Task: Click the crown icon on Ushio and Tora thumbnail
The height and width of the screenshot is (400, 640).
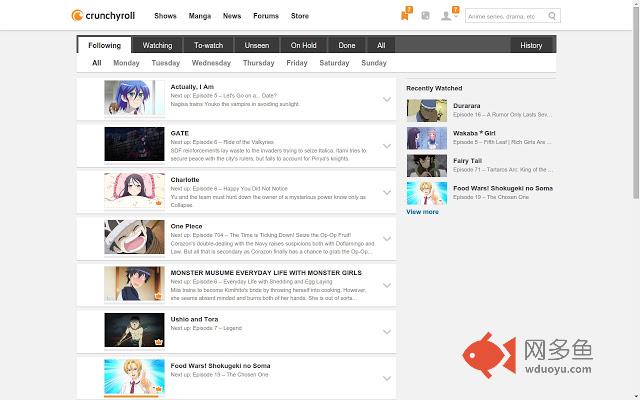Action: pyautogui.click(x=158, y=342)
